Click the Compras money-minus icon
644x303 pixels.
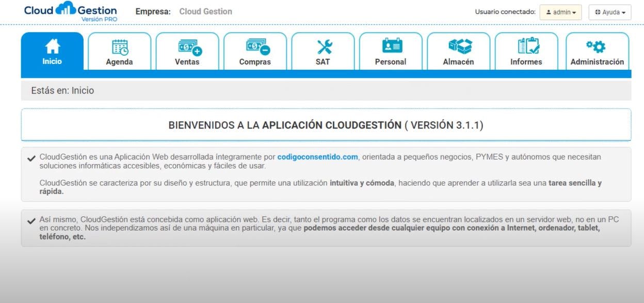pyautogui.click(x=257, y=47)
